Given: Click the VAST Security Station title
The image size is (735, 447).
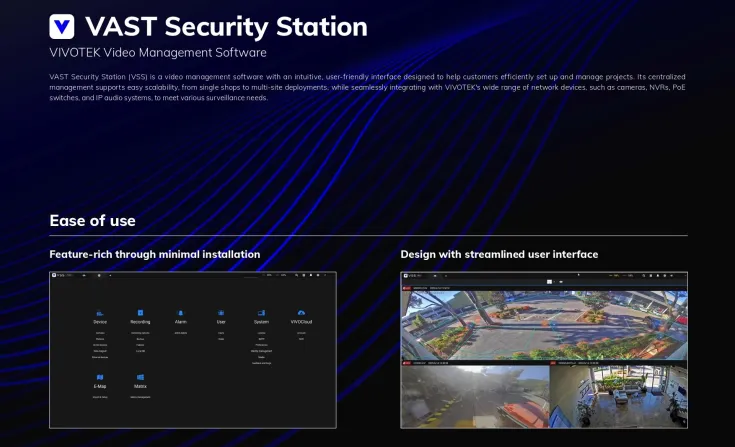Looking at the screenshot, I should [x=226, y=27].
